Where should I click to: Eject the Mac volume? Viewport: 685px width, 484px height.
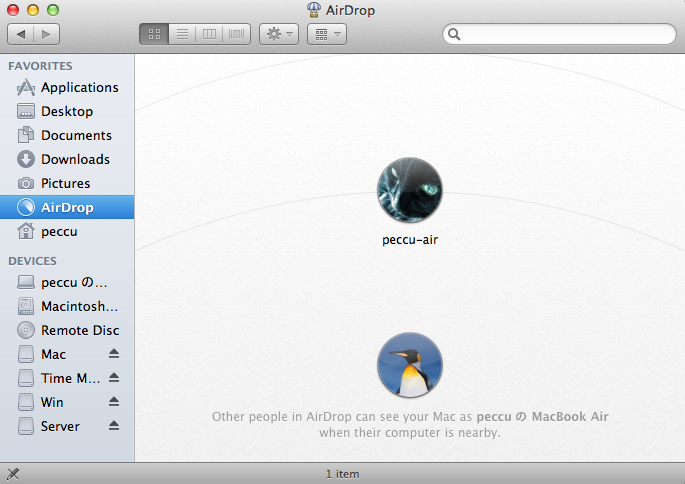pos(114,353)
